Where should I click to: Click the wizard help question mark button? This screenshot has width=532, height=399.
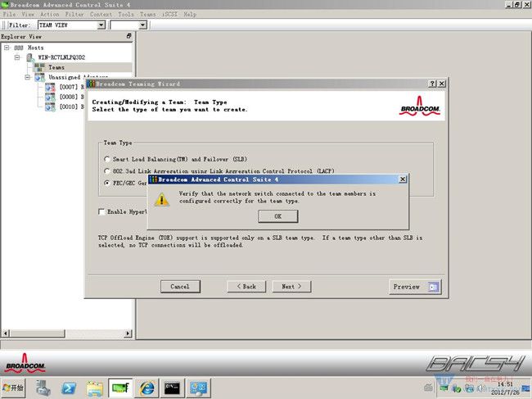[x=432, y=84]
